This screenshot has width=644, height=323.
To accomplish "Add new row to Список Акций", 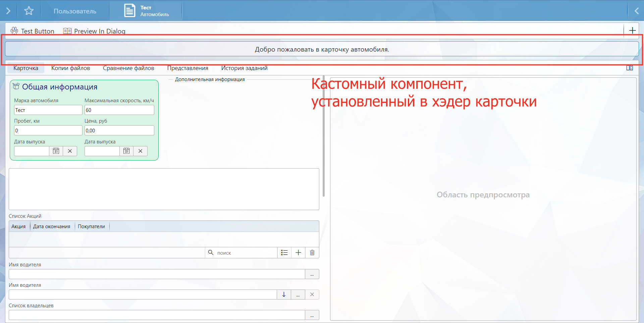I will [298, 253].
